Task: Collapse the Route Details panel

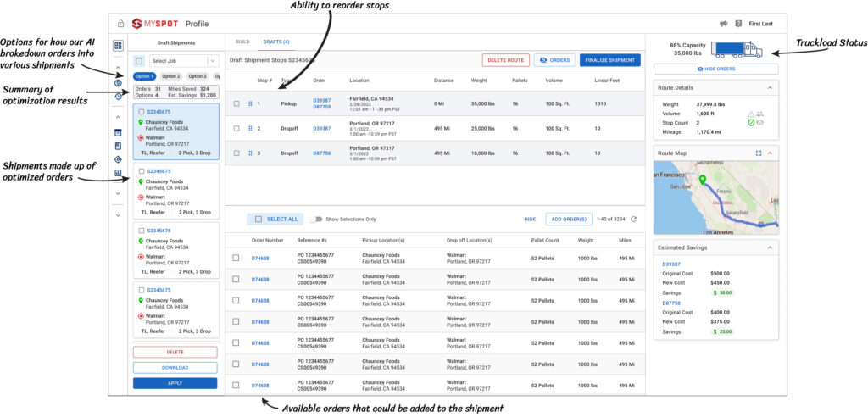Action: [770, 88]
